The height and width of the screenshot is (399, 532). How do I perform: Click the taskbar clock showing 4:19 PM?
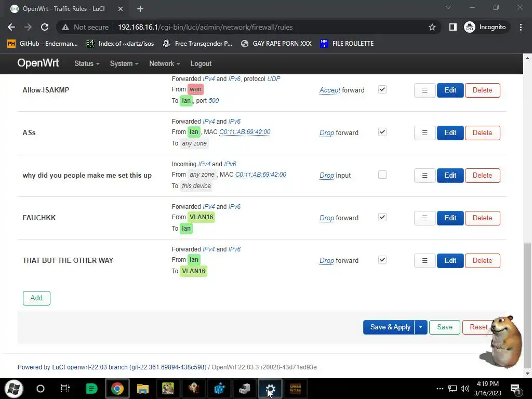(x=487, y=389)
